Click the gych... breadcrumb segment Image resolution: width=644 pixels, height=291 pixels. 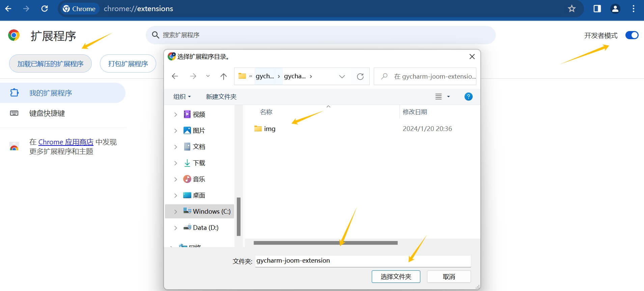coord(265,76)
